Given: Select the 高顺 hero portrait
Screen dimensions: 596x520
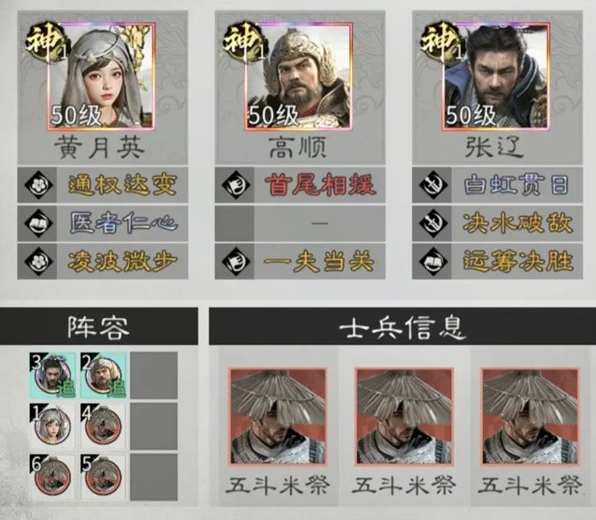Looking at the screenshot, I should coord(299,76).
